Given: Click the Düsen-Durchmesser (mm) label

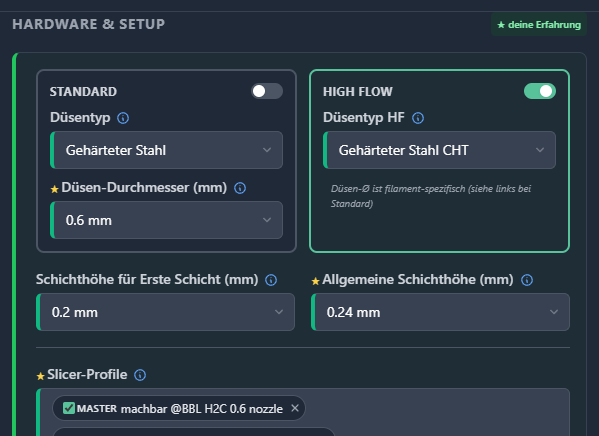Looking at the screenshot, I should [x=144, y=188].
